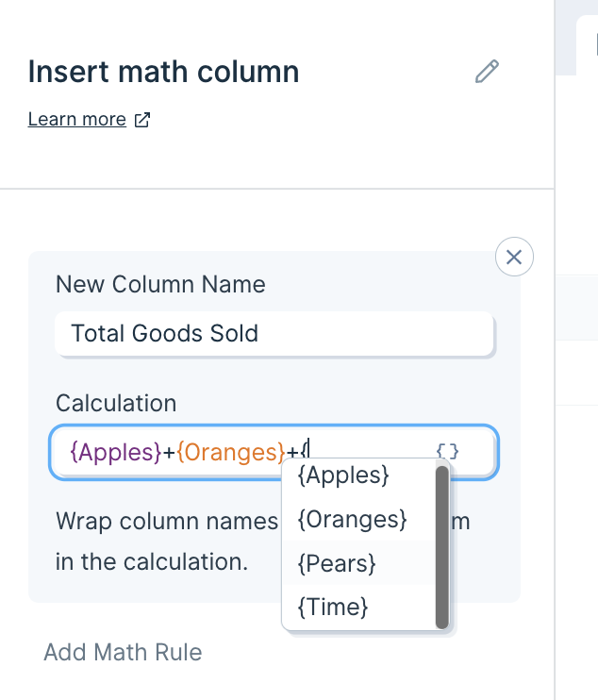
Task: Click the external link icon after Learn more
Action: pyautogui.click(x=142, y=120)
